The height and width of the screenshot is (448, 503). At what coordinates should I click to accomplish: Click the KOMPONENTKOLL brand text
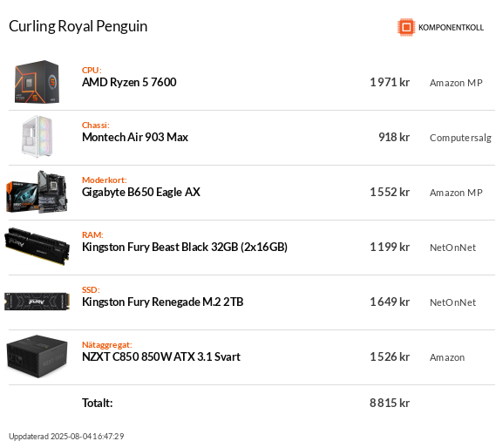[x=451, y=28]
